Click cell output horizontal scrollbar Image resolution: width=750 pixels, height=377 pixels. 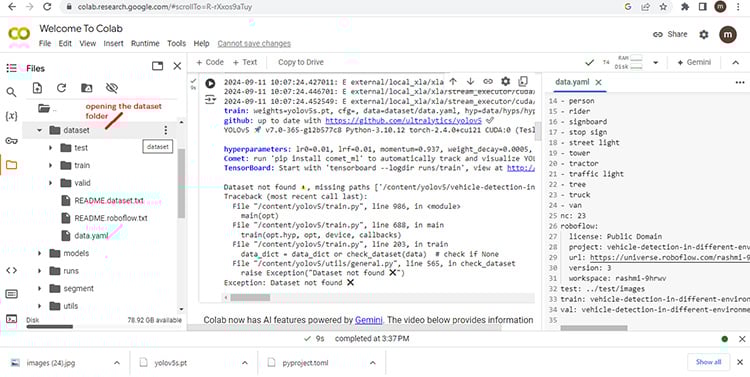(x=250, y=298)
